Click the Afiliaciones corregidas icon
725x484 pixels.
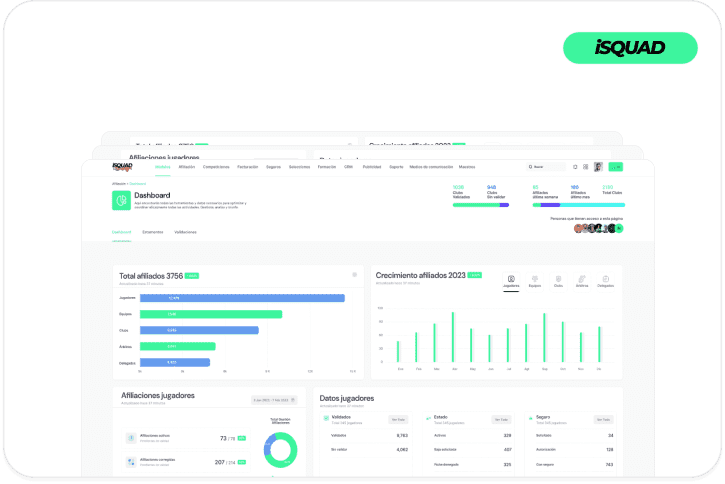pyautogui.click(x=132, y=461)
